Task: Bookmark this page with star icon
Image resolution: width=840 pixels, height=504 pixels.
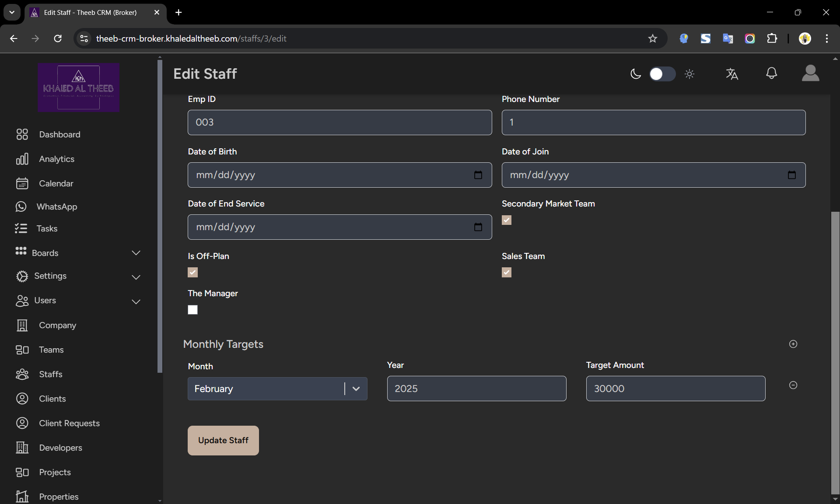Action: pos(652,38)
